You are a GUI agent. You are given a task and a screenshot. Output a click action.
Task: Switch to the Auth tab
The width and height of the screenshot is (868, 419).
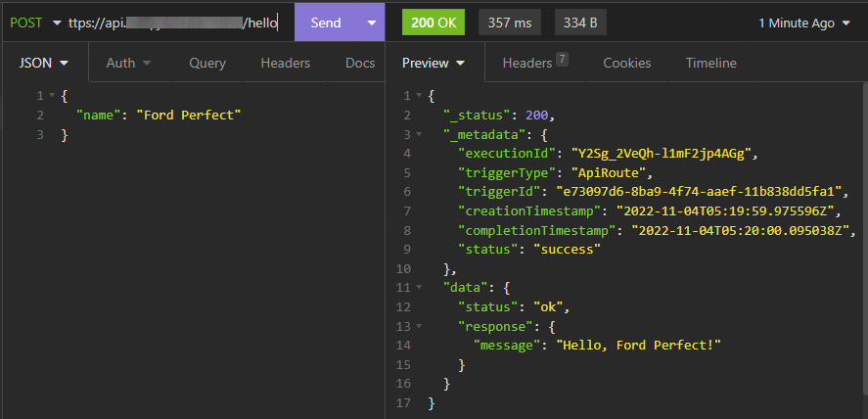point(128,63)
